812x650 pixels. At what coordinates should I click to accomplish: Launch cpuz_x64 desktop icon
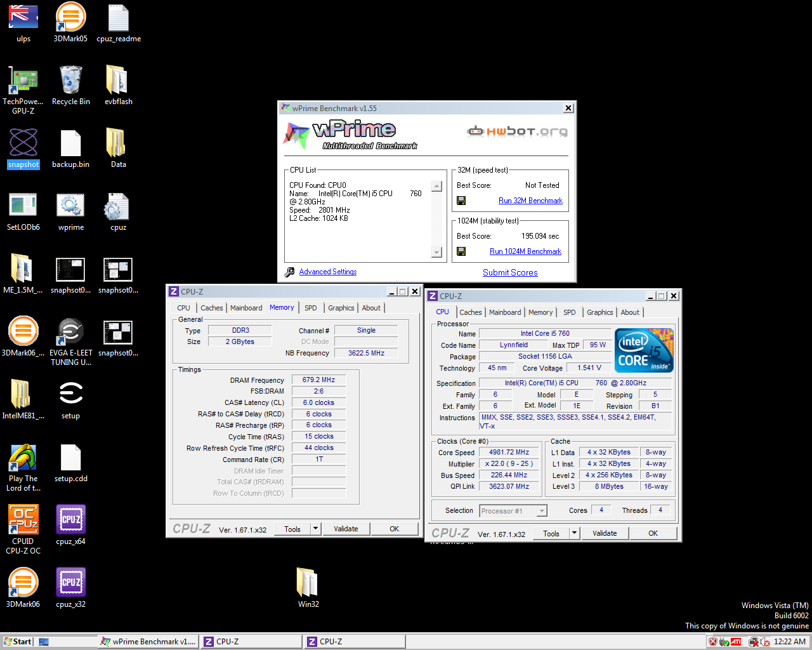pos(70,526)
